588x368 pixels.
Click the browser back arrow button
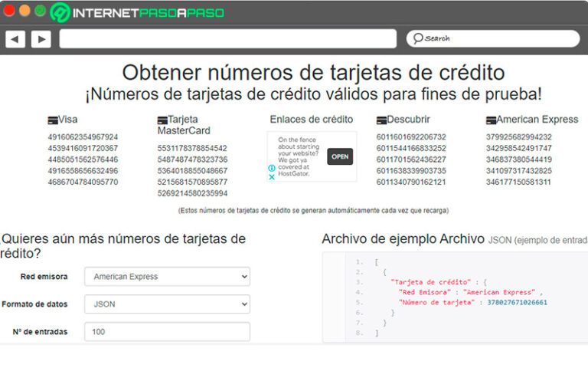pyautogui.click(x=15, y=38)
